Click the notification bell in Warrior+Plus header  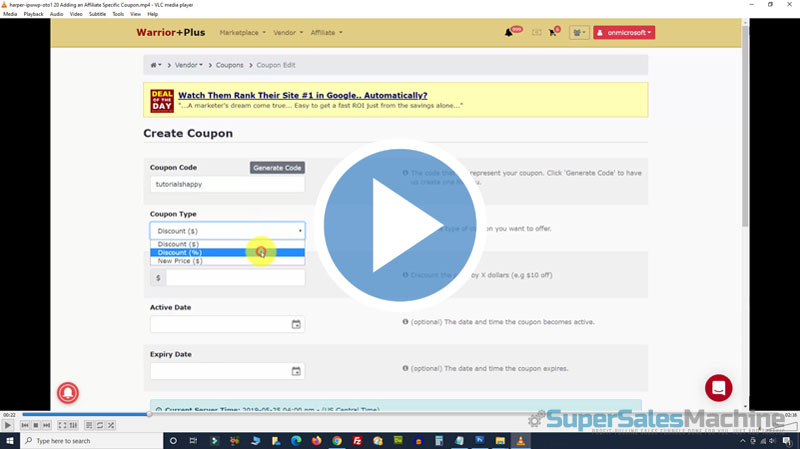click(510, 33)
